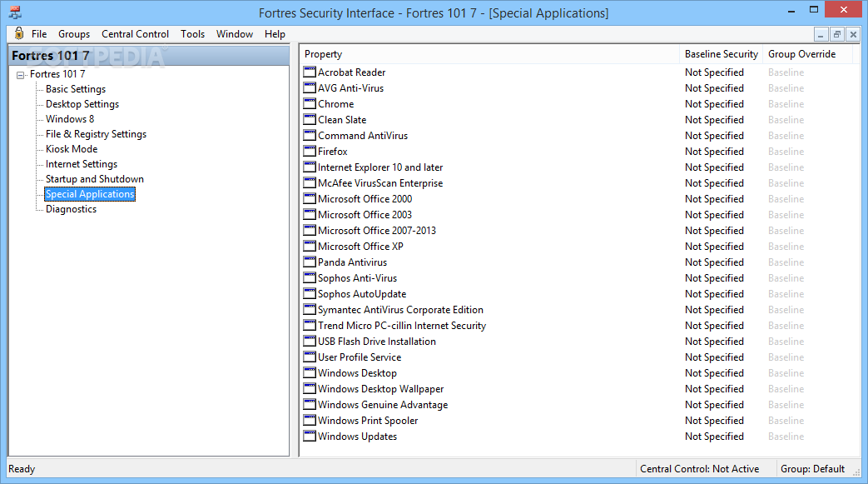Sort by the Property column header
Screen dimensions: 868x484
pos(490,54)
